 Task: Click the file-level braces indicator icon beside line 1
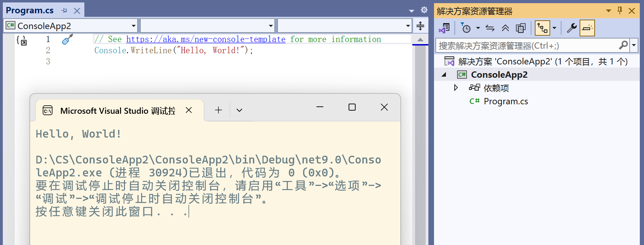click(x=22, y=40)
